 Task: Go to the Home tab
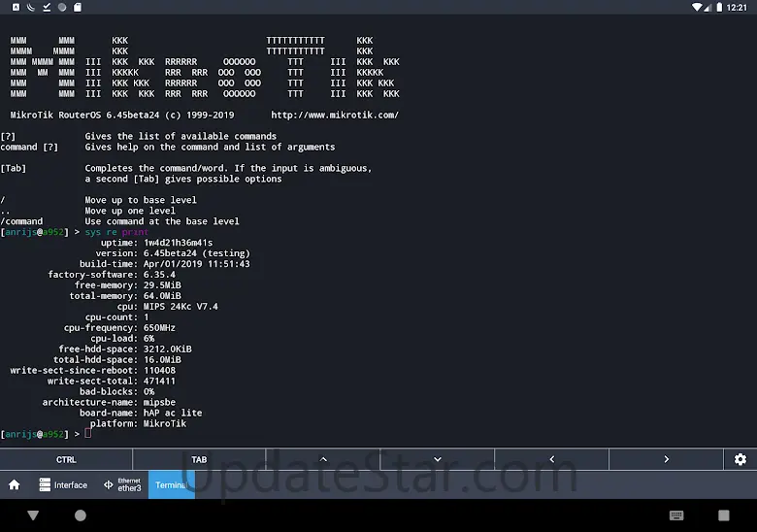point(15,484)
